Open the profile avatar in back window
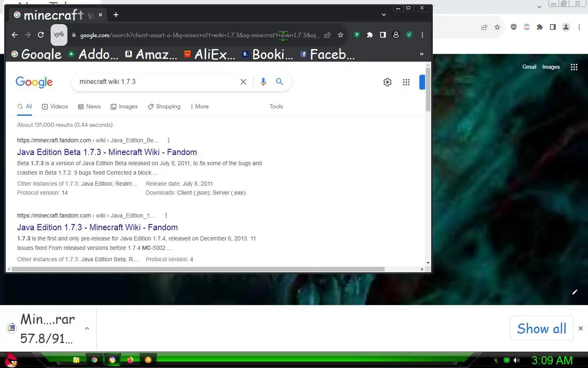The image size is (588, 368). (566, 27)
